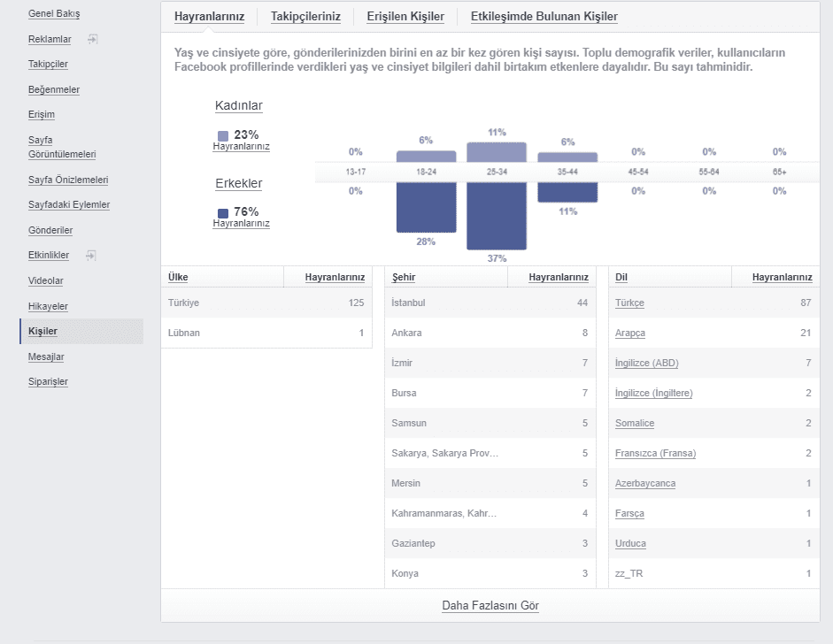Click the Daha Fazlasını Gör button
Screen dimensions: 833x644
492,606
